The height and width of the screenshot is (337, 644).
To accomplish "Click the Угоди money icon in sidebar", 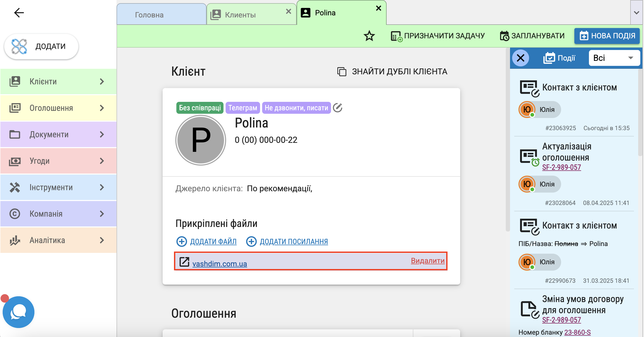I will pos(15,161).
